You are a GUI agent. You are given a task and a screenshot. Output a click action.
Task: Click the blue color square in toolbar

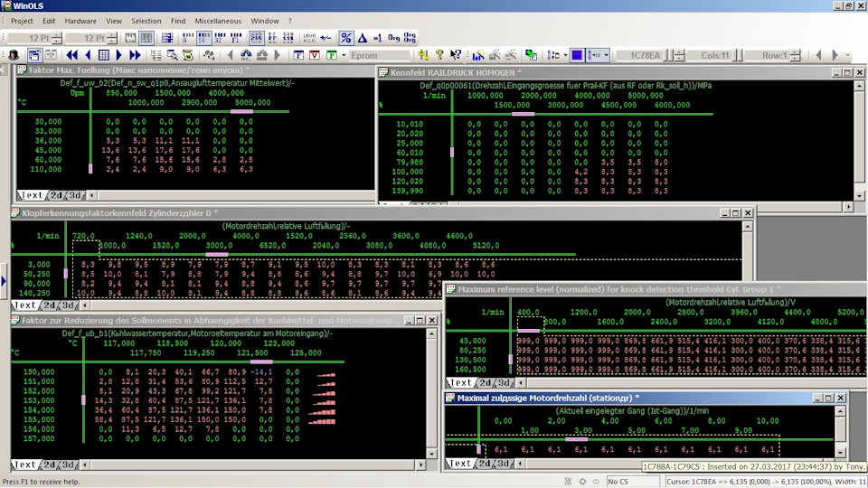pos(577,55)
